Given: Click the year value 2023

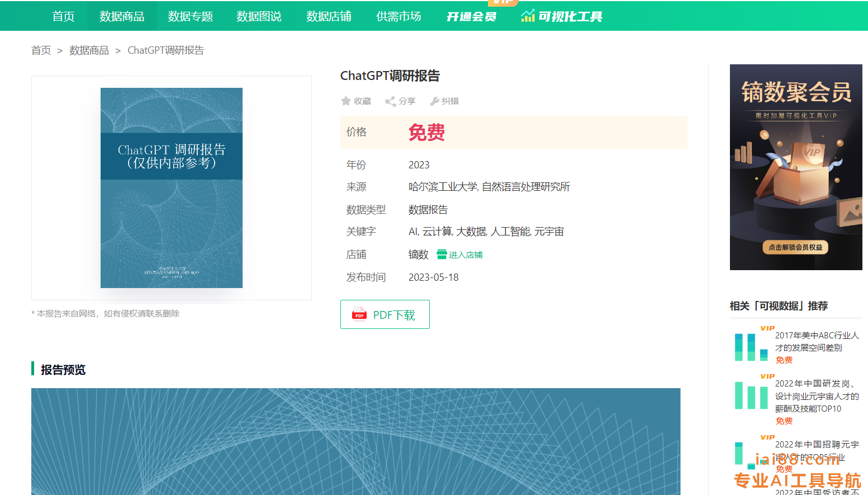Looking at the screenshot, I should pyautogui.click(x=419, y=165).
